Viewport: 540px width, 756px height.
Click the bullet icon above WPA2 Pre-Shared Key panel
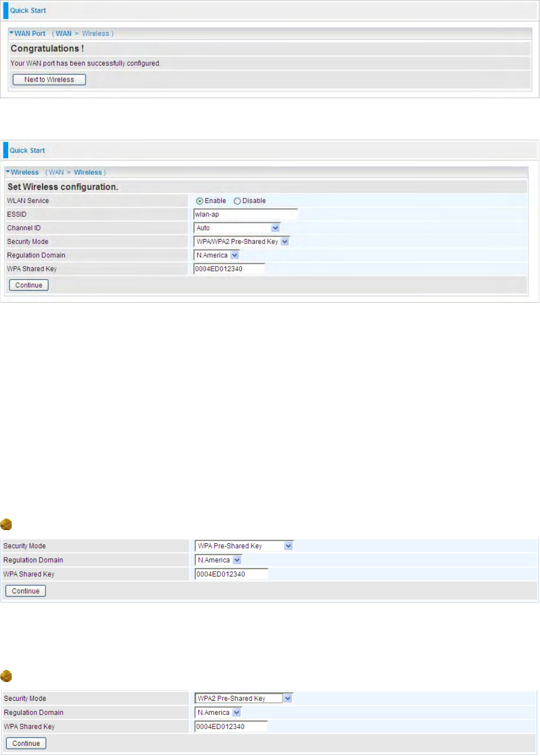point(6,676)
